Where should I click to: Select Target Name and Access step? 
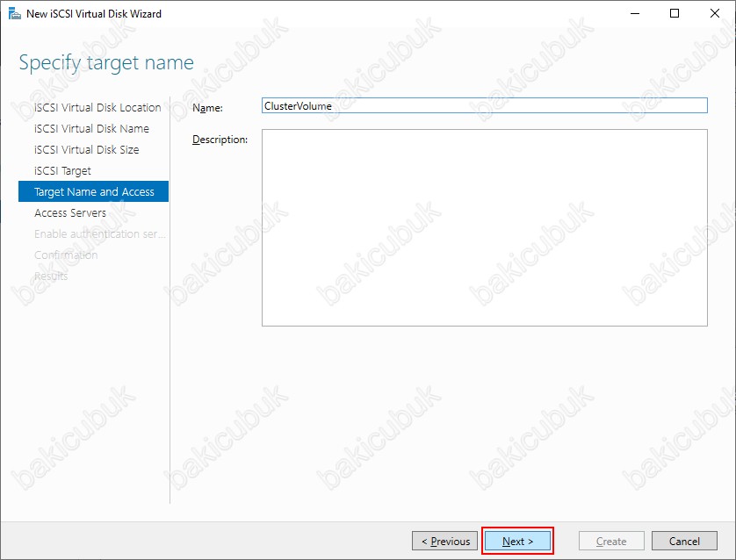(x=93, y=191)
